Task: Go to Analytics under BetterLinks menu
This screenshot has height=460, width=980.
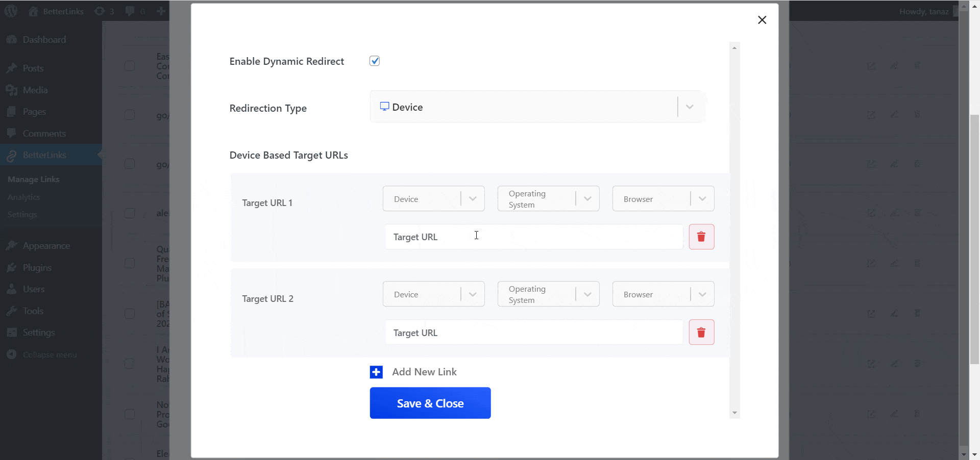Action: click(23, 197)
